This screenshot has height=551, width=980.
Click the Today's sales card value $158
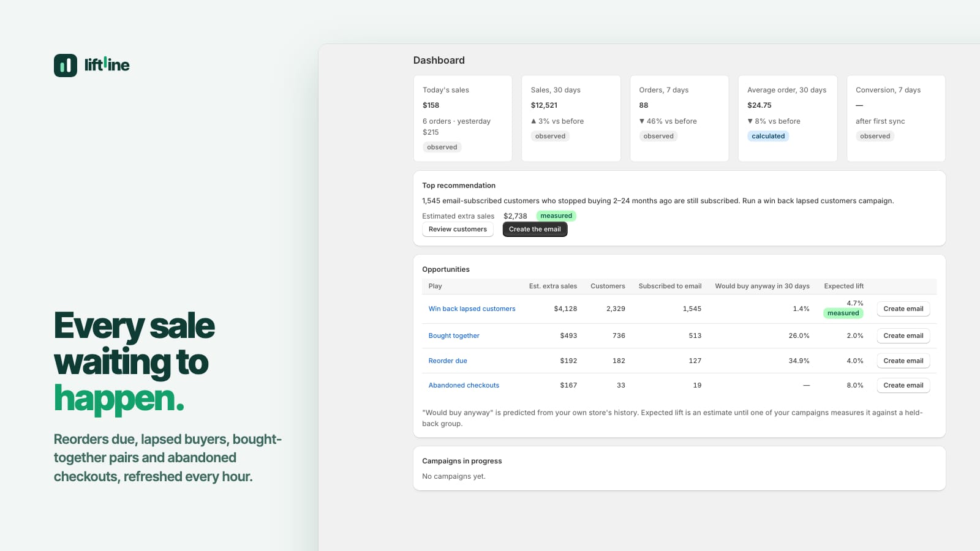431,105
